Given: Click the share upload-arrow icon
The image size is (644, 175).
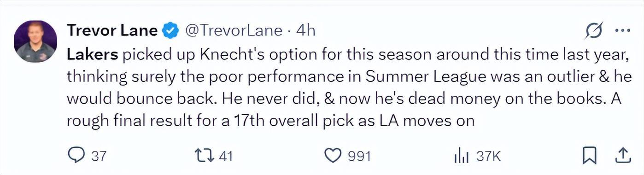Looking at the screenshot, I should [x=622, y=156].
